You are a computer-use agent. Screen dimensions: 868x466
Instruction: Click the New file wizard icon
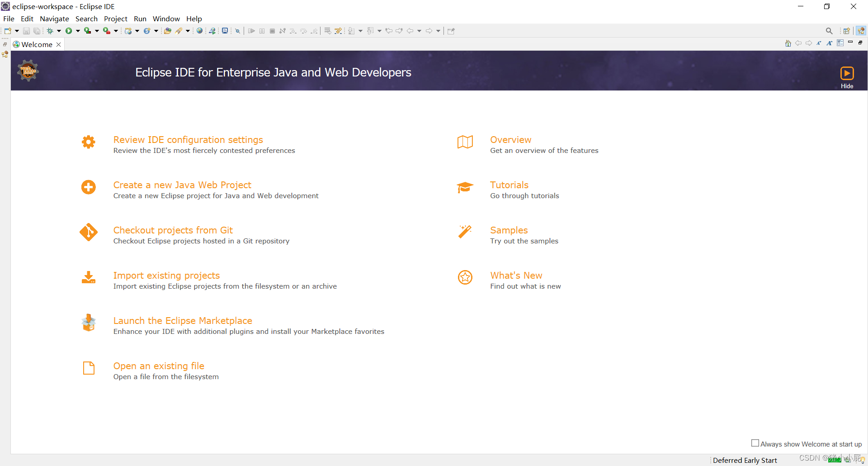pyautogui.click(x=8, y=31)
